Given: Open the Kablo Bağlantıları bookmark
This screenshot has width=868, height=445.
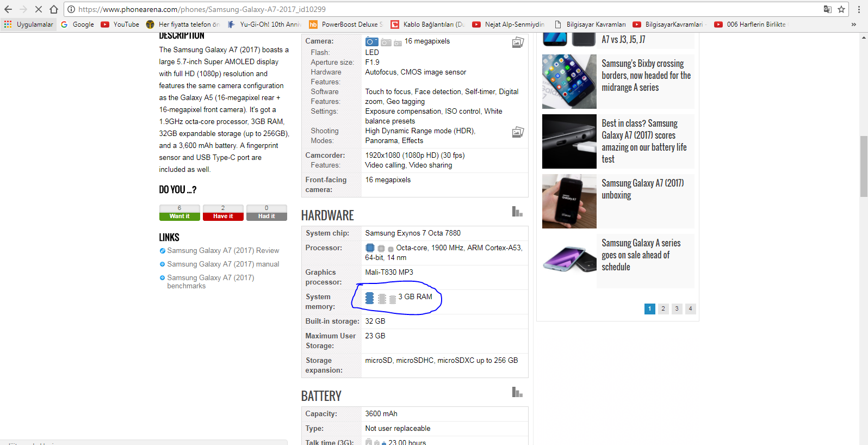Looking at the screenshot, I should [428, 24].
